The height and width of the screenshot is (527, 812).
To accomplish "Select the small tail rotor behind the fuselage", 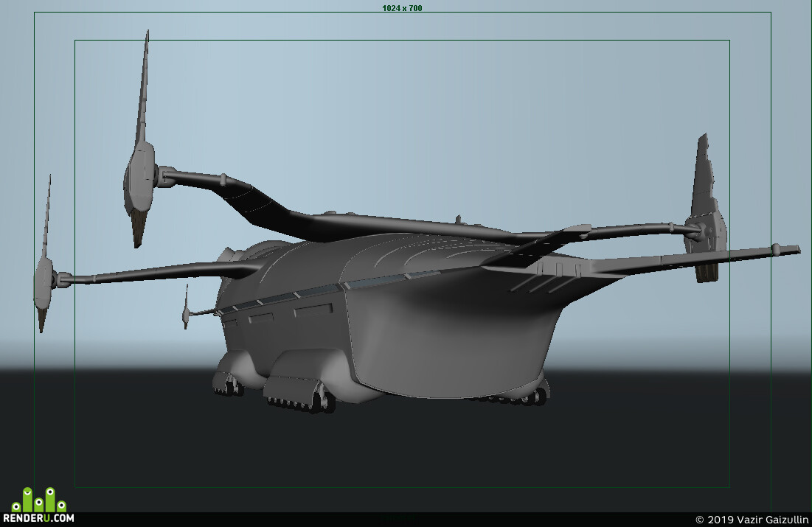I will point(186,307).
